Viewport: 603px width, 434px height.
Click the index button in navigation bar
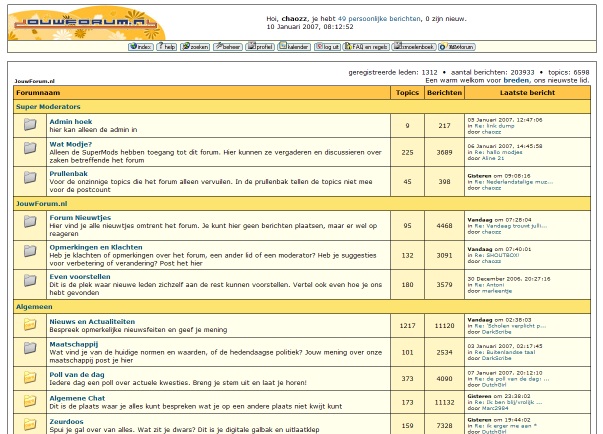(141, 47)
